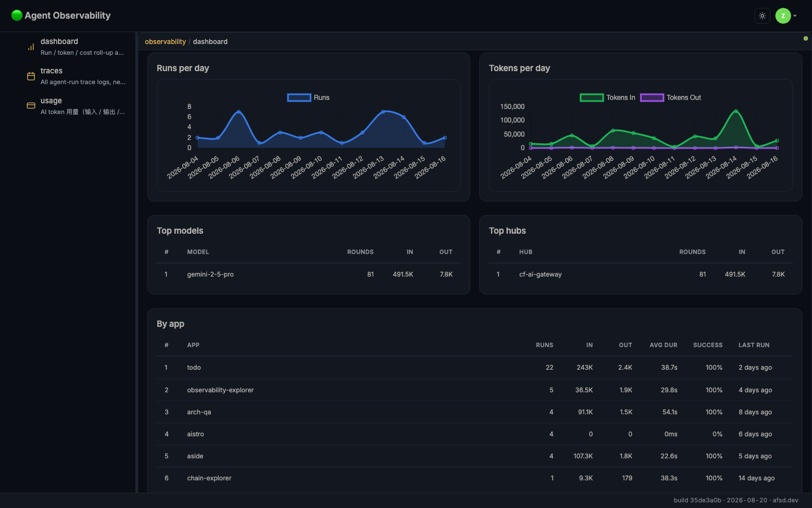This screenshot has height=508, width=812.
Task: Open the usage sidebar item
Action: (x=76, y=106)
